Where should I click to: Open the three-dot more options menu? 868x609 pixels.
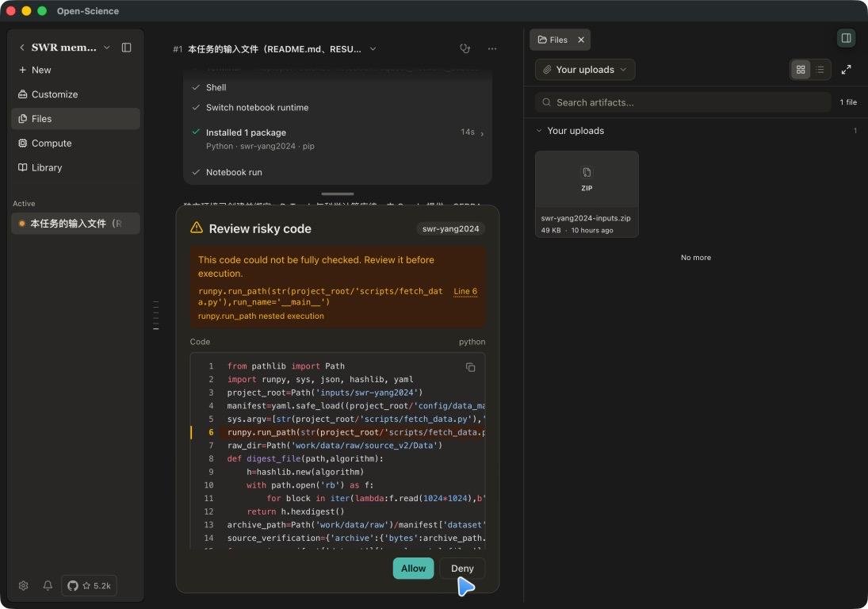tap(492, 48)
